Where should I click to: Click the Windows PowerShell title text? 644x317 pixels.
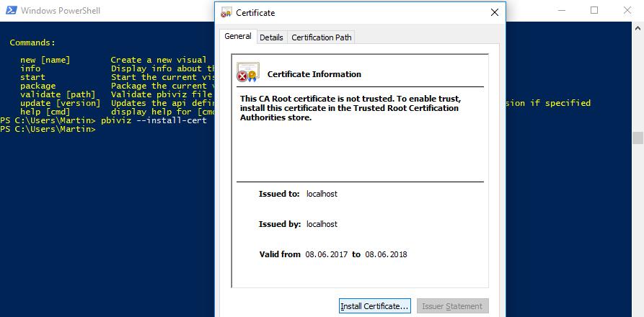pyautogui.click(x=61, y=11)
